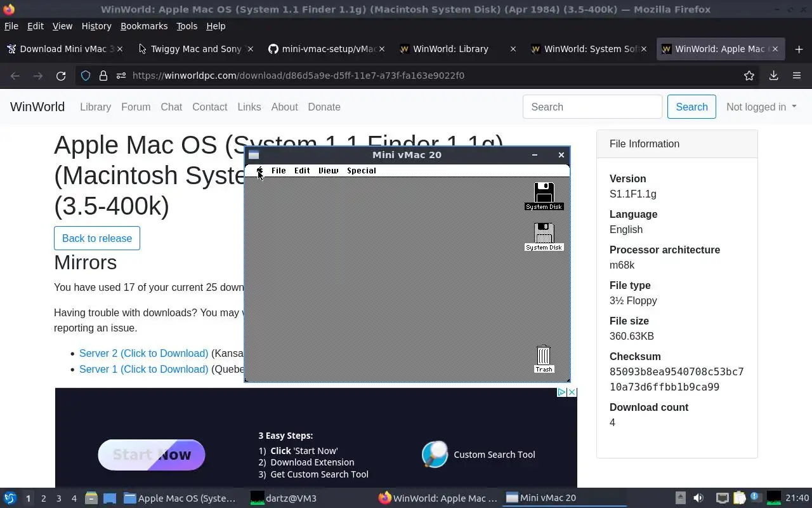The image size is (812, 508).
Task: Open the WinWorld Library nav link
Action: [95, 107]
